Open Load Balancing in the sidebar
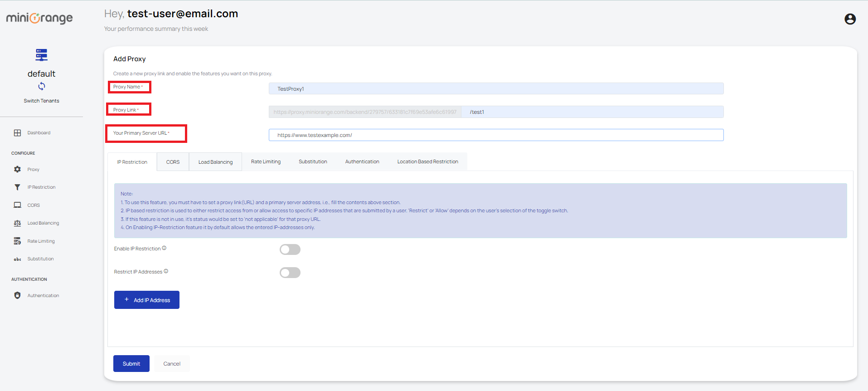 [43, 223]
